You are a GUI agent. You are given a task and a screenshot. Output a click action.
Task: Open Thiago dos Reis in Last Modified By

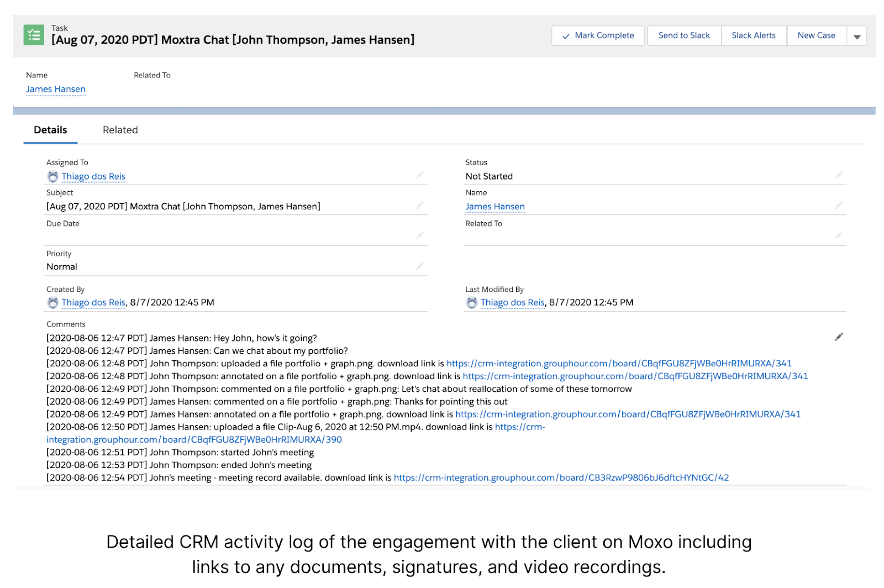(x=513, y=302)
